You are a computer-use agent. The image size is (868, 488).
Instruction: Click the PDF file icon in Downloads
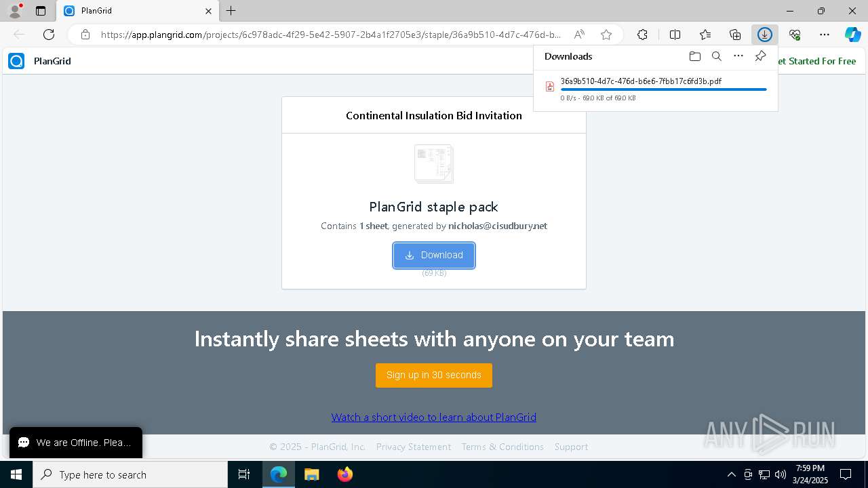pos(550,87)
